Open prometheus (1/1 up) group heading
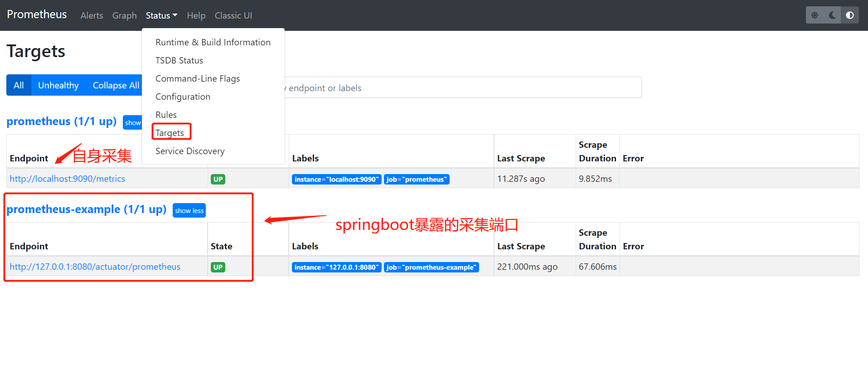 tap(62, 121)
